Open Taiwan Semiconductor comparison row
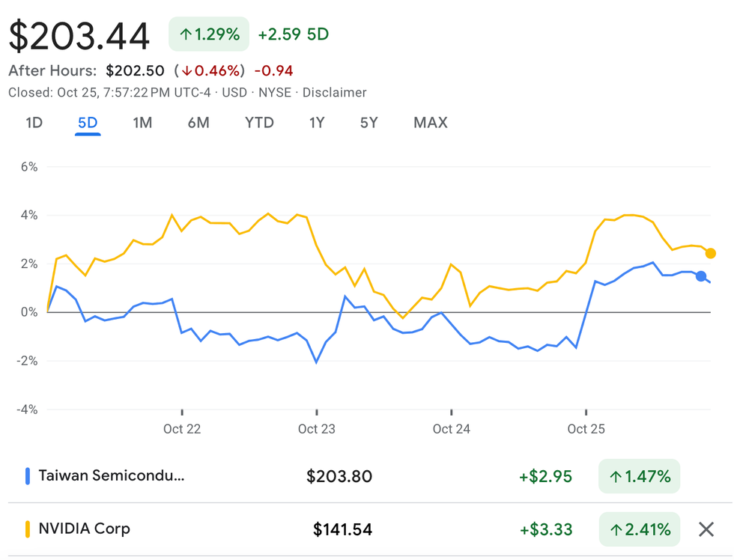 click(111, 475)
